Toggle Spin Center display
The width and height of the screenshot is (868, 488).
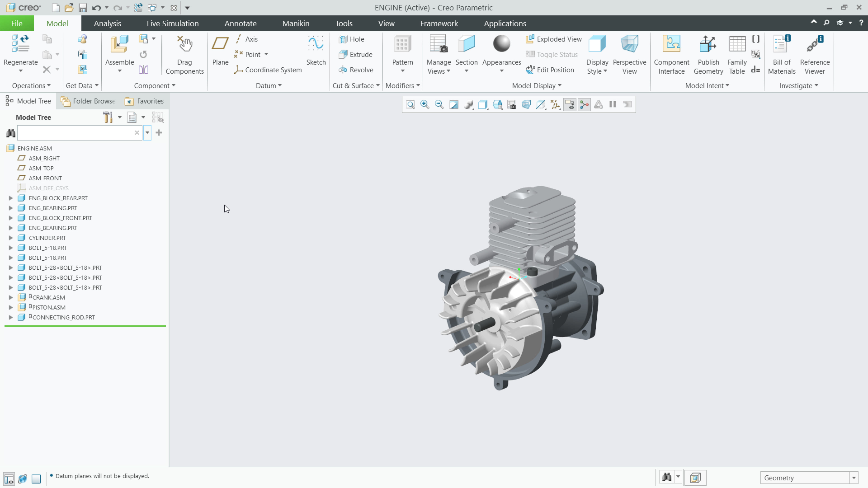point(584,105)
